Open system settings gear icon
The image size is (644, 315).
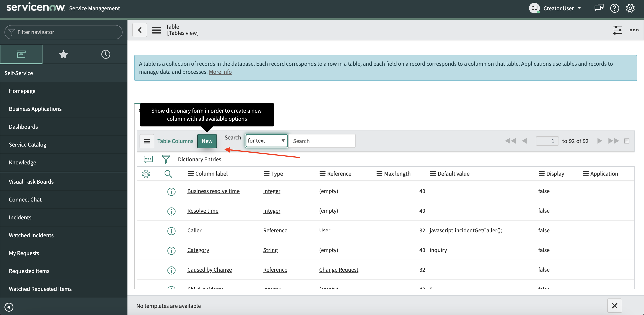[x=630, y=8]
